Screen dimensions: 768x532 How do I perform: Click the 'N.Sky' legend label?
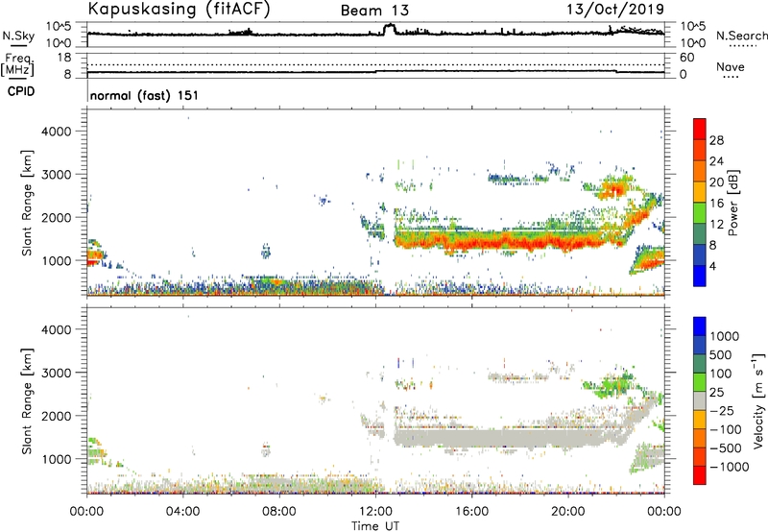coord(18,36)
